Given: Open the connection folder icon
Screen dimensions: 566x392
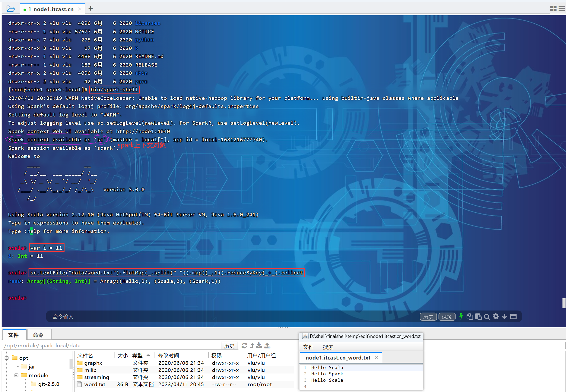Looking at the screenshot, I should [11, 9].
